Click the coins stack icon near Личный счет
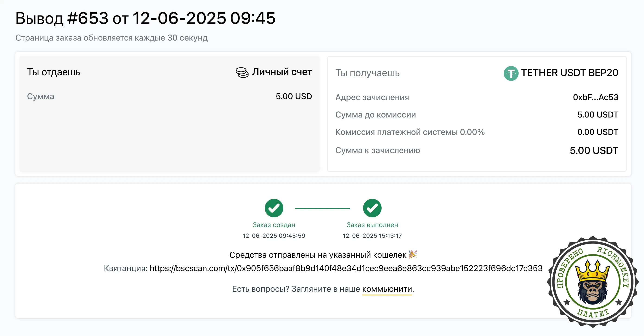This screenshot has width=644, height=336. [242, 73]
